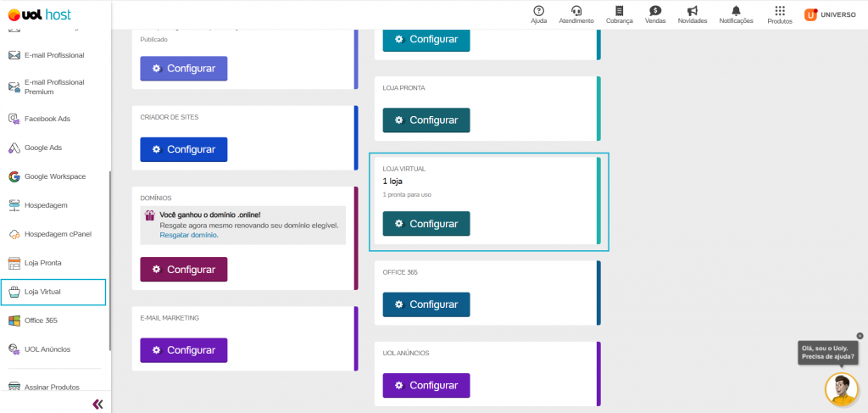Image resolution: width=868 pixels, height=413 pixels.
Task: Click the E-MAIL MARKETING card title
Action: click(x=170, y=318)
